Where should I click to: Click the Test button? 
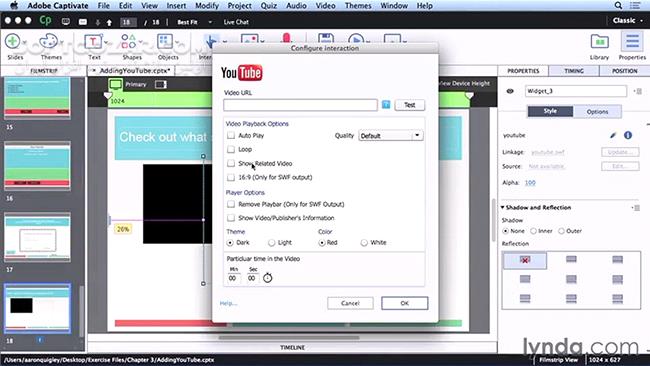point(410,105)
